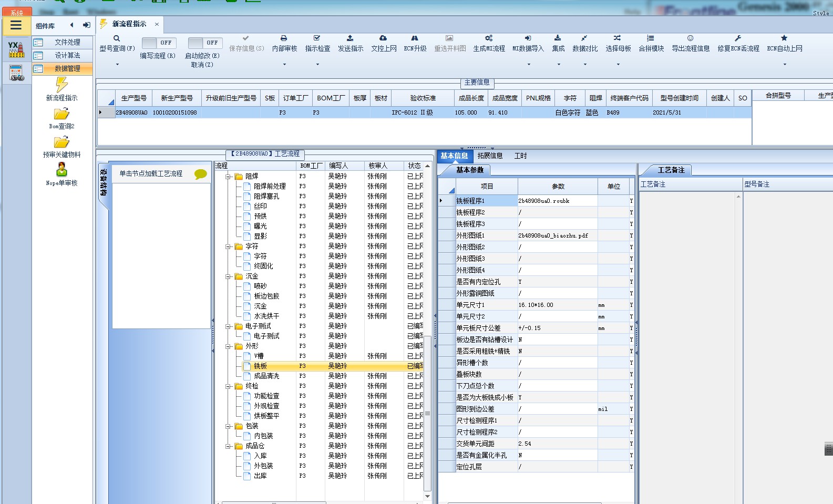
Task: Open dropdown arrow under 型号查询(F)
Action: [x=117, y=65]
